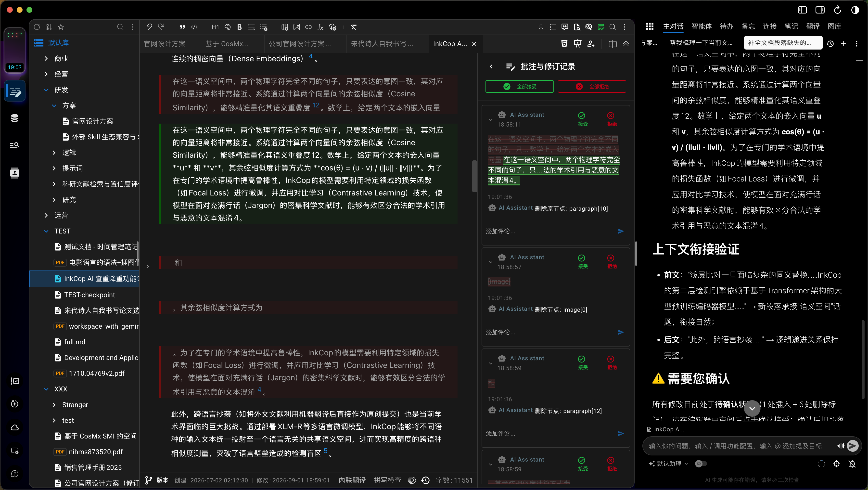Apply H1 heading format
This screenshot has height=490, width=868.
click(x=215, y=27)
